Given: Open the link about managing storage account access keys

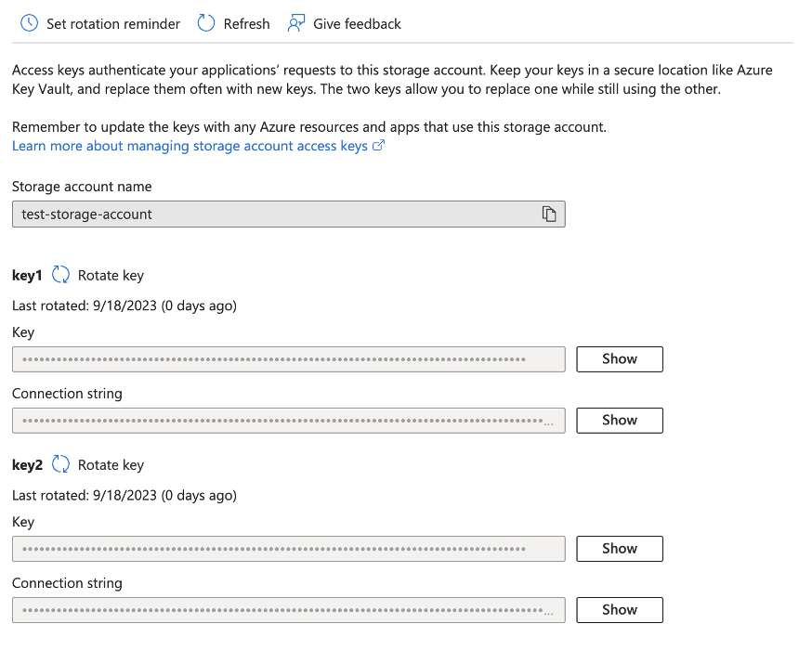Looking at the screenshot, I should [186, 145].
